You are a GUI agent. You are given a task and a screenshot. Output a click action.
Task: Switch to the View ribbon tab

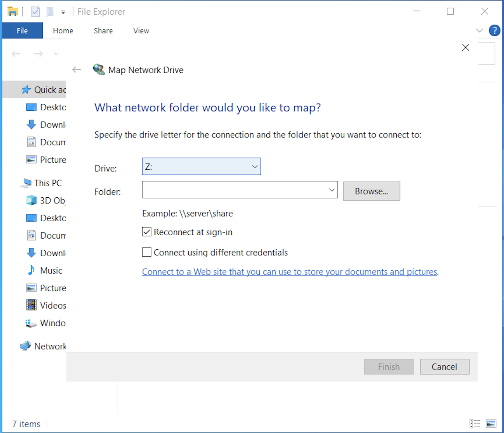pos(141,31)
